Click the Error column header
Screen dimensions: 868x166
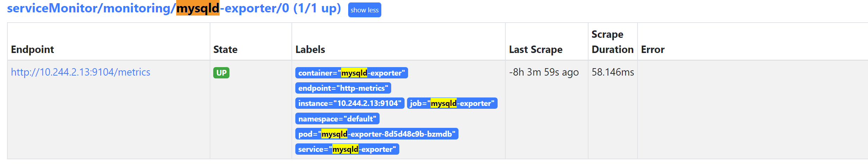652,49
